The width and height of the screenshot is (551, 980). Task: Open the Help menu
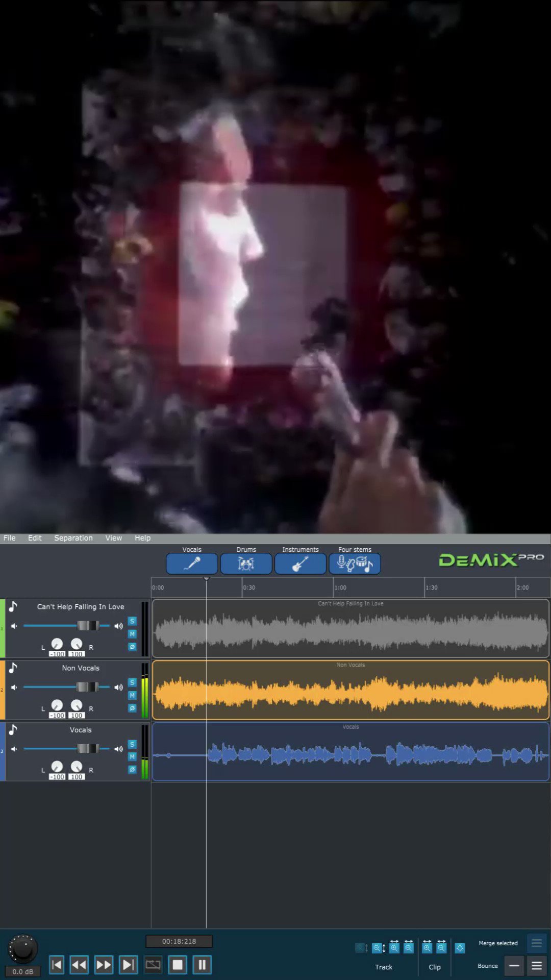click(x=142, y=538)
